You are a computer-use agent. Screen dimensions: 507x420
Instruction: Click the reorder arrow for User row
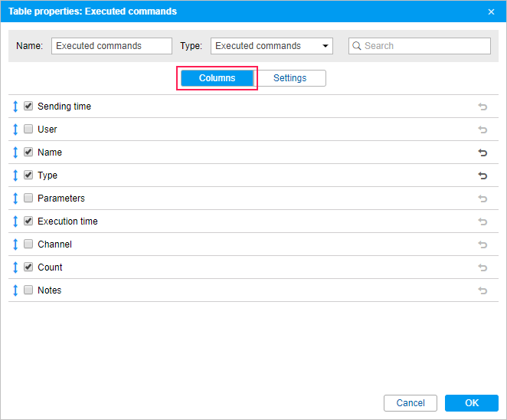pos(15,130)
